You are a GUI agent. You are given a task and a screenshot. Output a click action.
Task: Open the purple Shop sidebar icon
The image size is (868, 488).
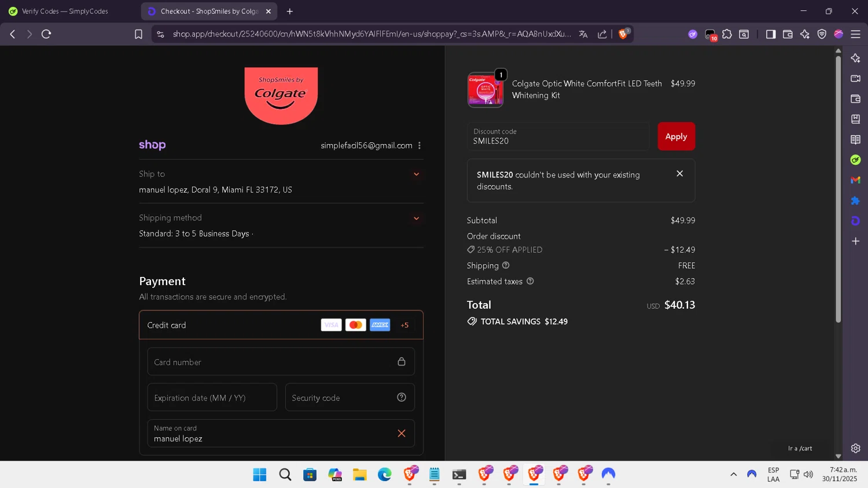click(x=855, y=221)
